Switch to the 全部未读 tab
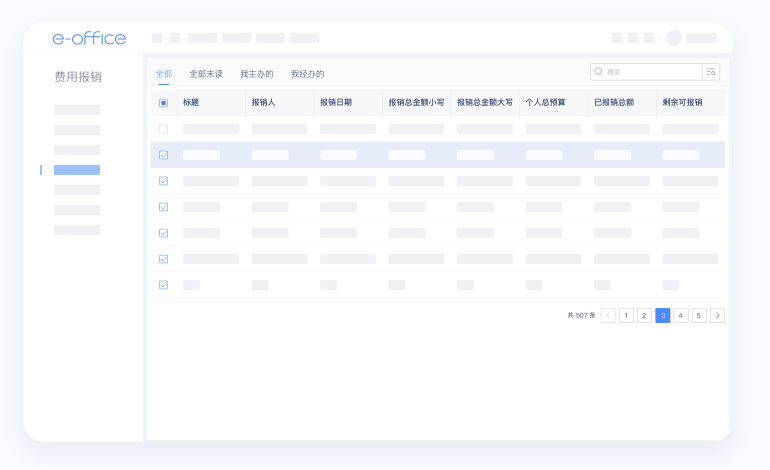This screenshot has height=470, width=770. 206,74
